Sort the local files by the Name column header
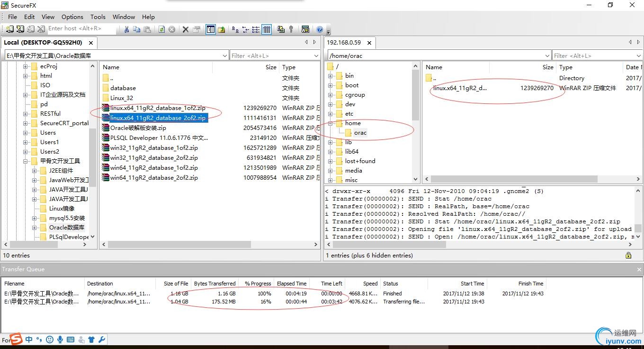 point(156,67)
